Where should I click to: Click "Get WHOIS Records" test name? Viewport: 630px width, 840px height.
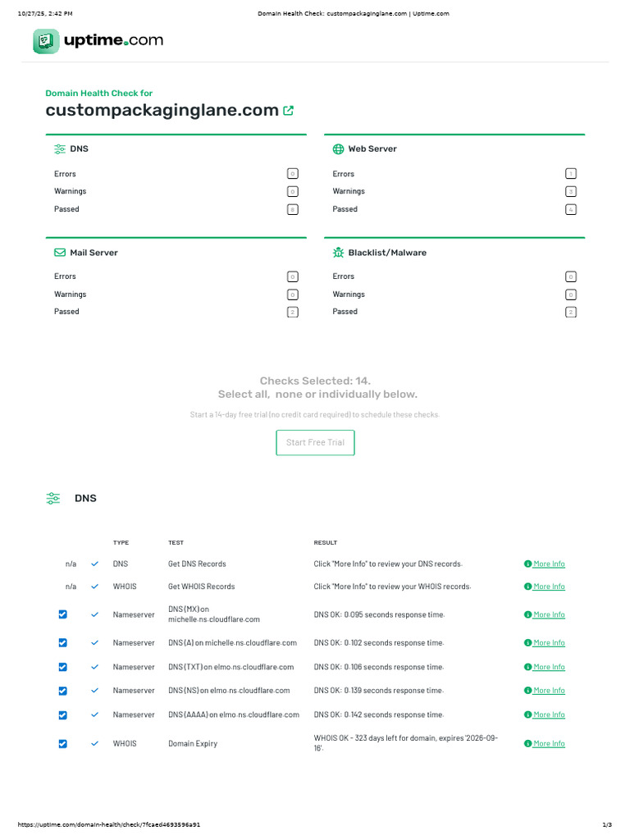[202, 586]
